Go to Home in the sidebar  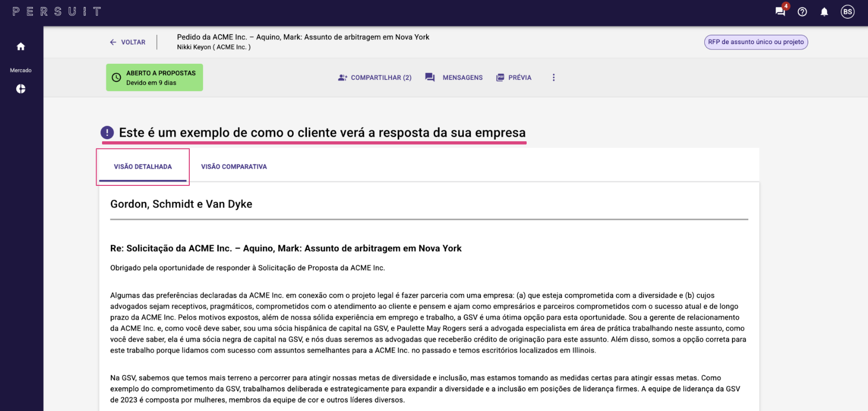pos(21,47)
